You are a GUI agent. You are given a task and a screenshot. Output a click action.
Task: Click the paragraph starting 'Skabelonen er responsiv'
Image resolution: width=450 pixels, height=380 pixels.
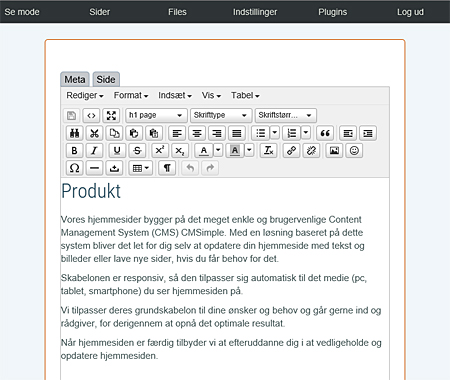click(214, 284)
